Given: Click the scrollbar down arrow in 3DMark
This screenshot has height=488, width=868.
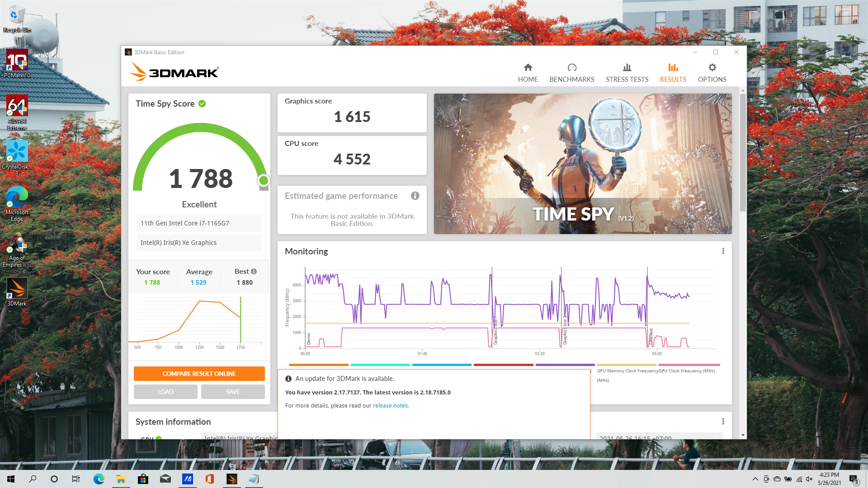Looking at the screenshot, I should pyautogui.click(x=743, y=435).
